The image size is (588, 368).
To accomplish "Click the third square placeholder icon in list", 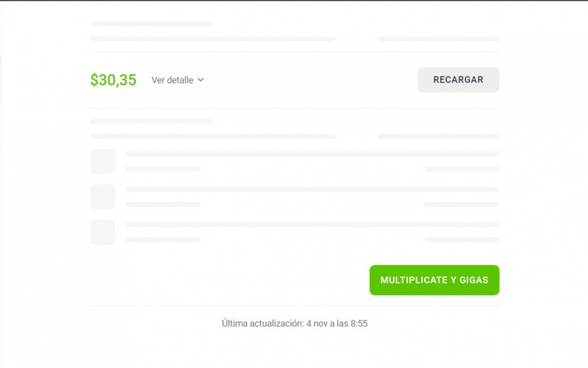I will point(103,232).
